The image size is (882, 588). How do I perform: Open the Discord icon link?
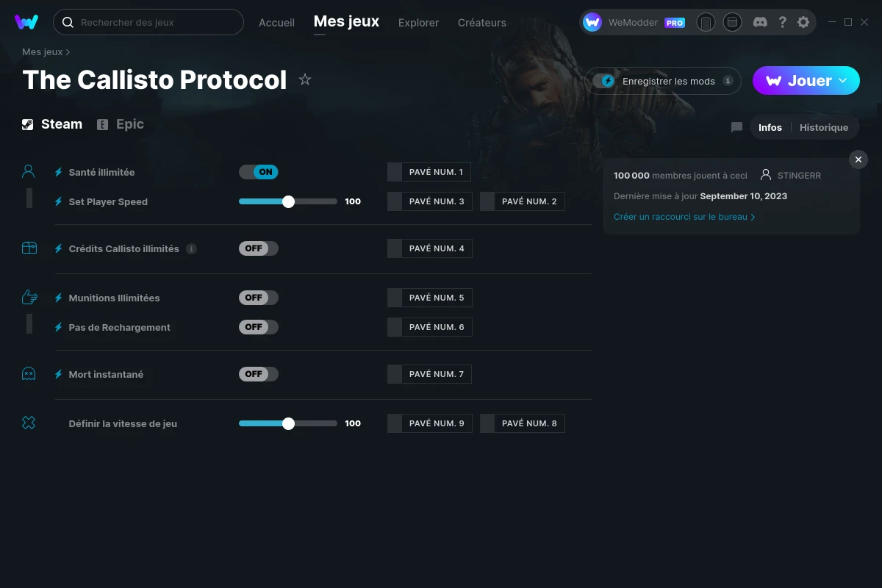[x=761, y=23]
